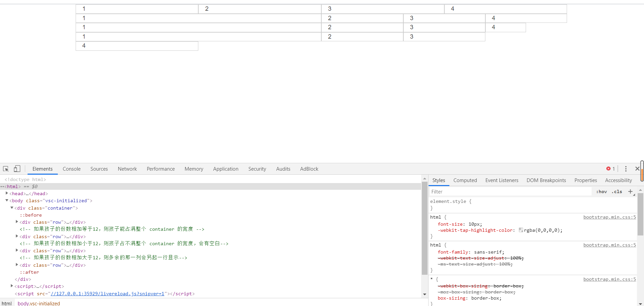Click the box-sizing border-box property
644x306 pixels.
(469, 298)
